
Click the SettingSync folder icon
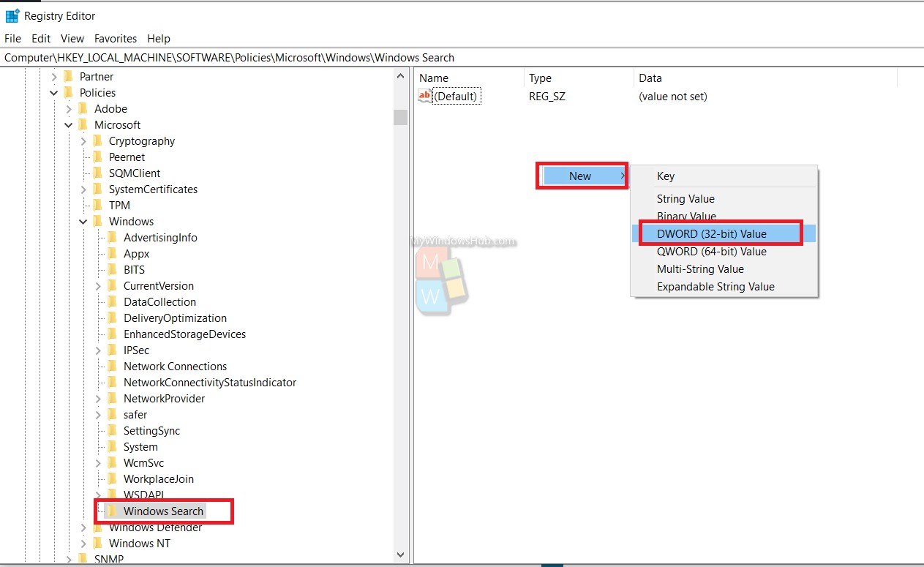[x=113, y=430]
